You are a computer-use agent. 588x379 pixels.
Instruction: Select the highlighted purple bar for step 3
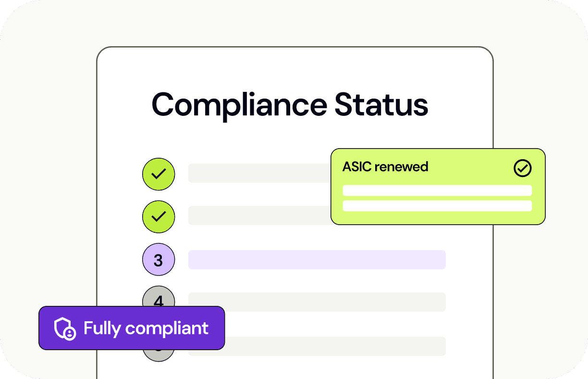pos(317,260)
